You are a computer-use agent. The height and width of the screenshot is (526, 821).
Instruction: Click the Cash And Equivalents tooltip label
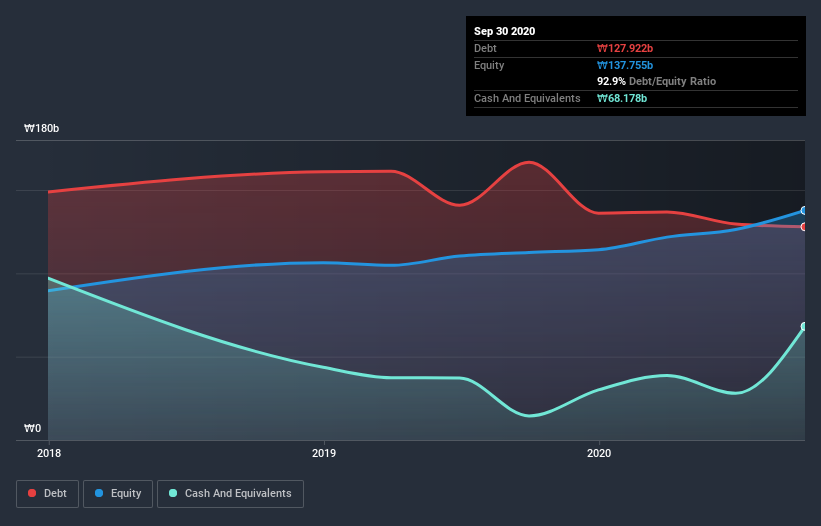527,98
